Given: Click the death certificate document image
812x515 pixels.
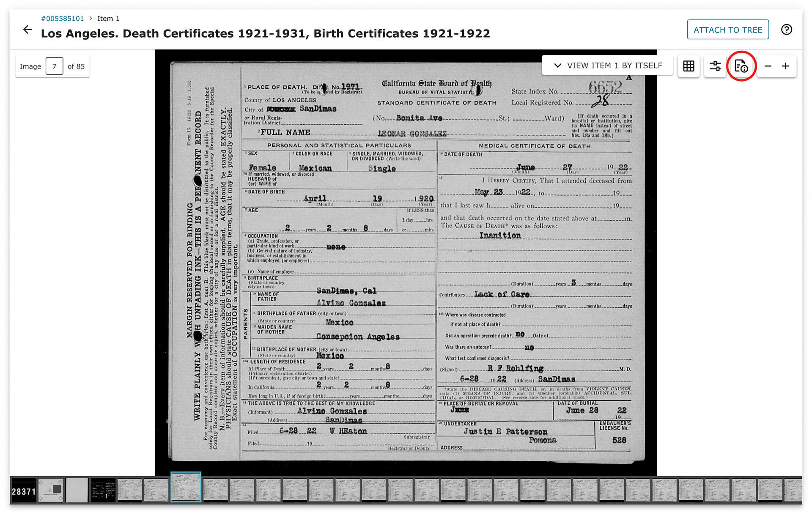Looking at the screenshot, I should (x=406, y=262).
